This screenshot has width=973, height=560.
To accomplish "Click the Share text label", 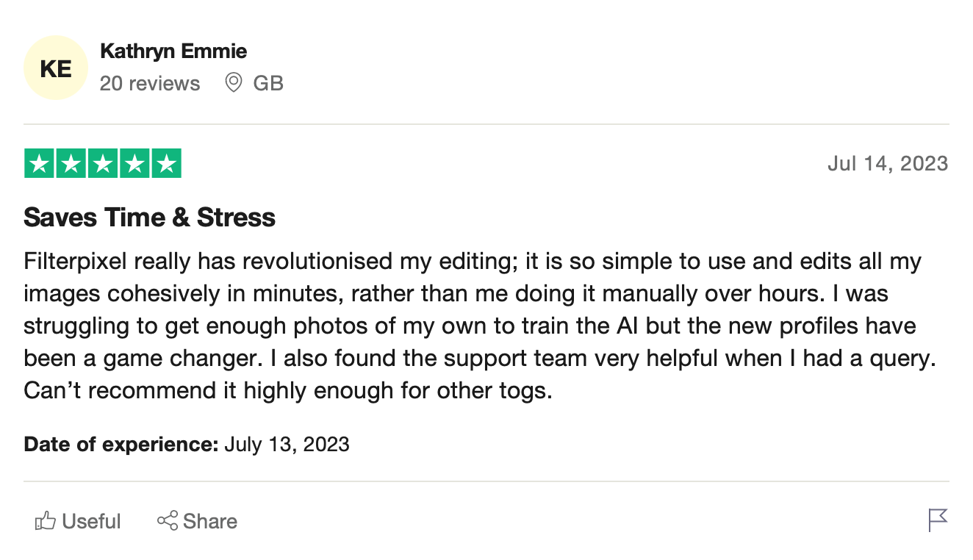I will (210, 521).
